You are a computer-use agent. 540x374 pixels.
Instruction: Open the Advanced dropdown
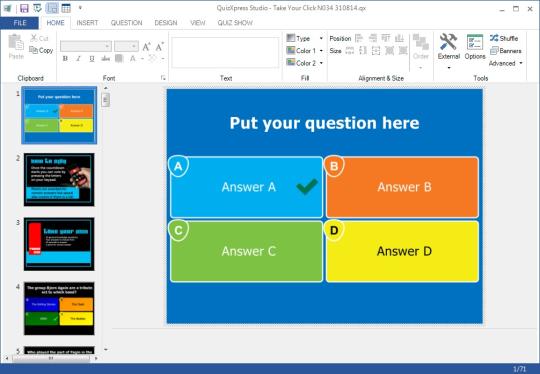click(x=506, y=63)
